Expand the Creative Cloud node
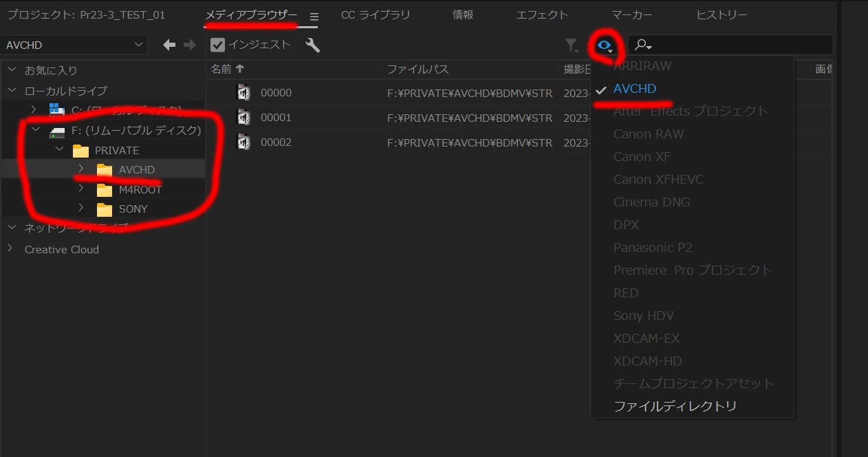This screenshot has height=457, width=868. click(x=10, y=248)
